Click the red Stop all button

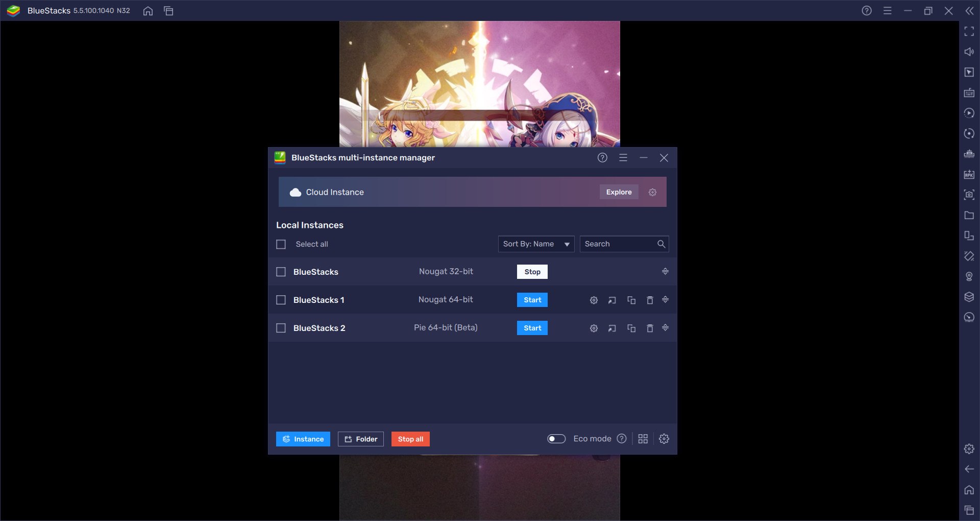(x=410, y=439)
